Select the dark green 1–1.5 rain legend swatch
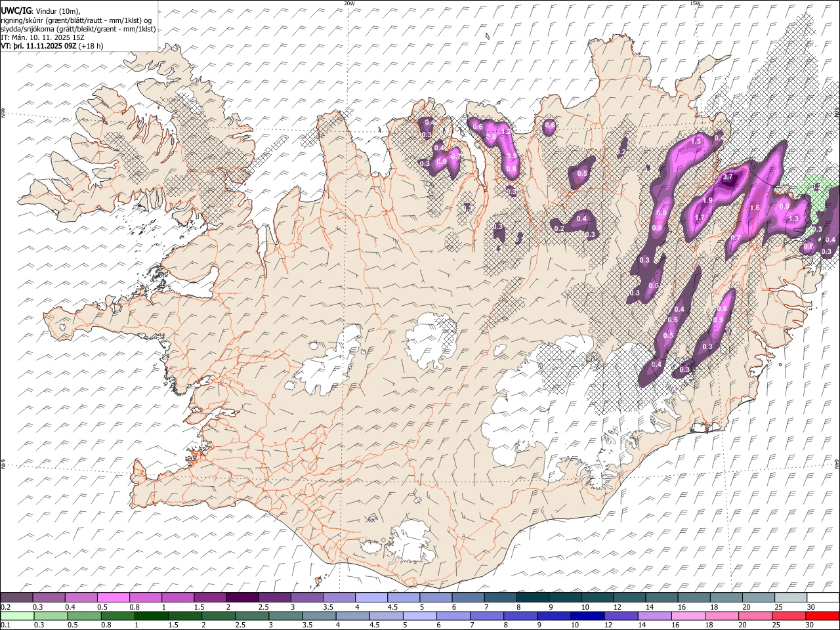Image resolution: width=840 pixels, height=630 pixels. [151, 616]
